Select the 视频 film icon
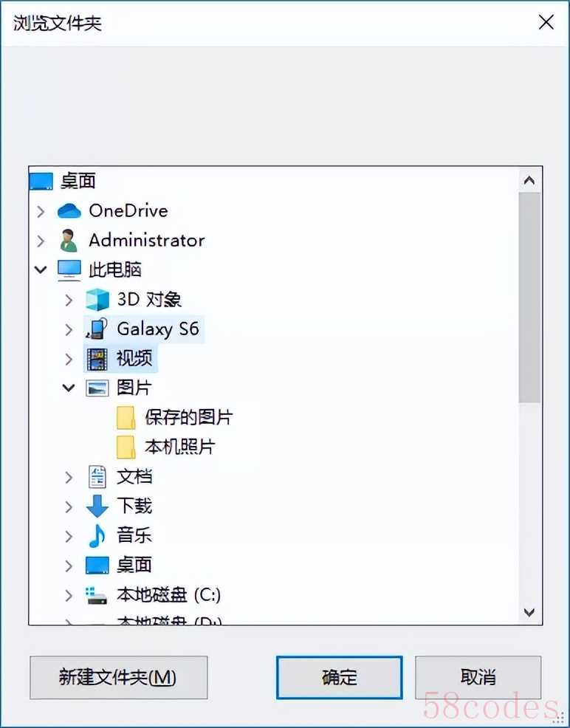Viewport: 570px width, 728px height. click(x=97, y=358)
